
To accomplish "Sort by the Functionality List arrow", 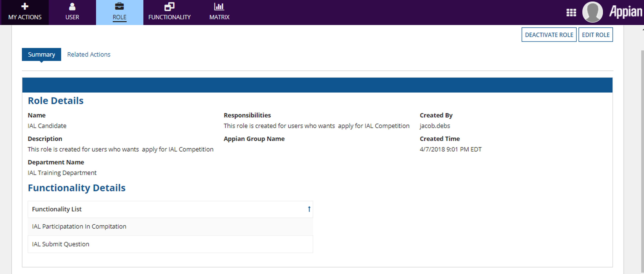I will (309, 209).
